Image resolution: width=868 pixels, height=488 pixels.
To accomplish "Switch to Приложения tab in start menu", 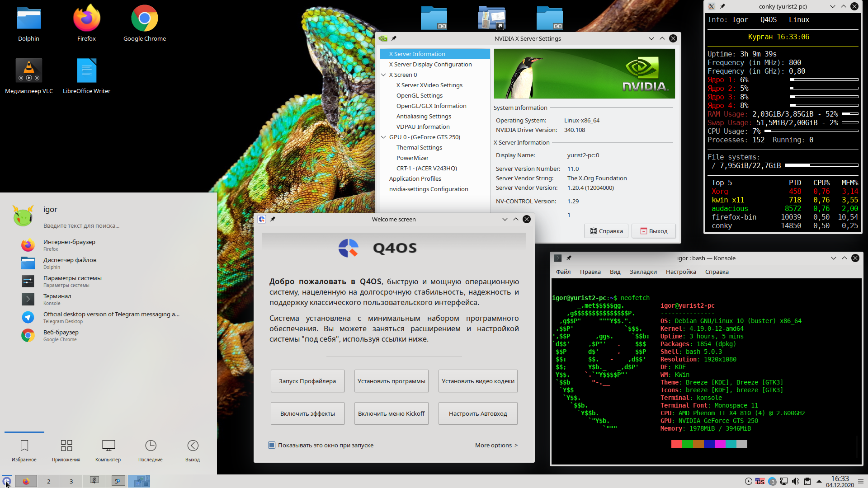I will coord(66,451).
